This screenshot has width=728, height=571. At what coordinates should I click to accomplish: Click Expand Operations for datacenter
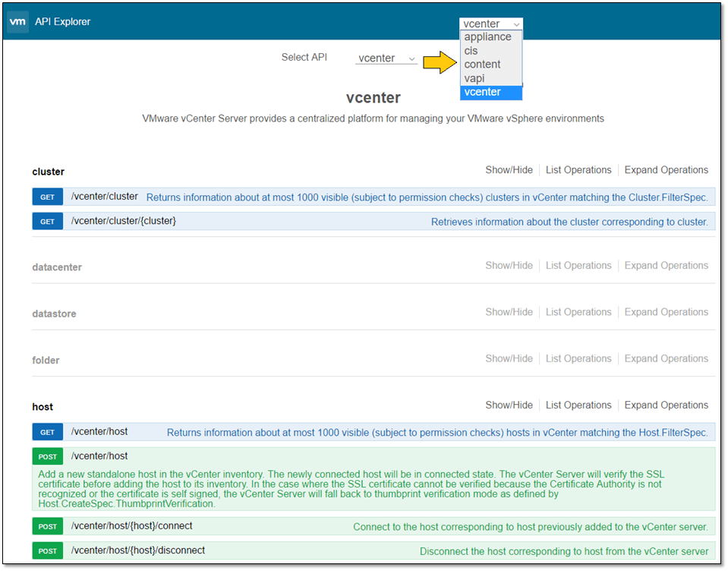pos(666,266)
